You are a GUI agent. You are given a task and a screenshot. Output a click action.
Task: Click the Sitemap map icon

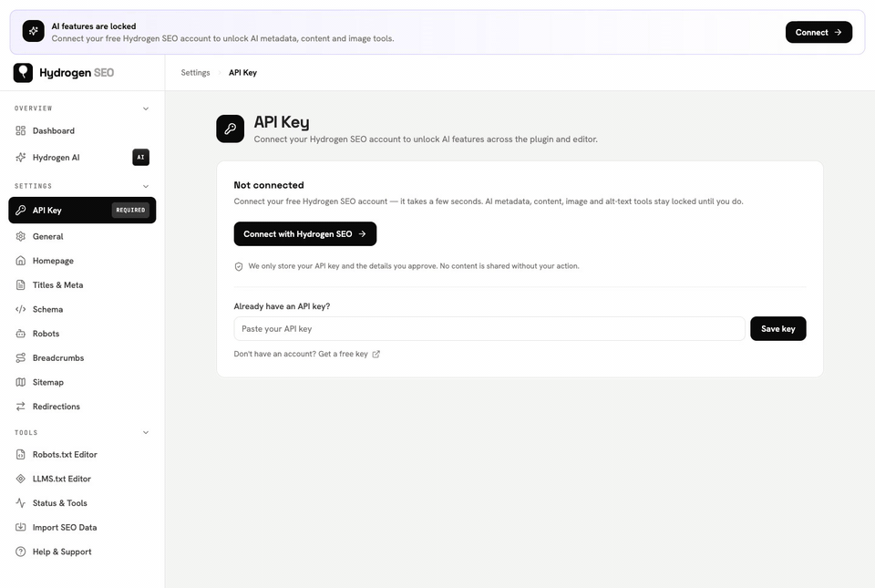pos(21,382)
